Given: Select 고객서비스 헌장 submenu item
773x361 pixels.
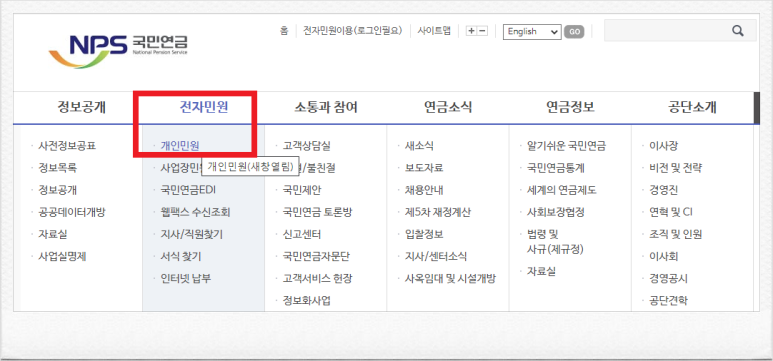Looking at the screenshot, I should coord(317,279).
